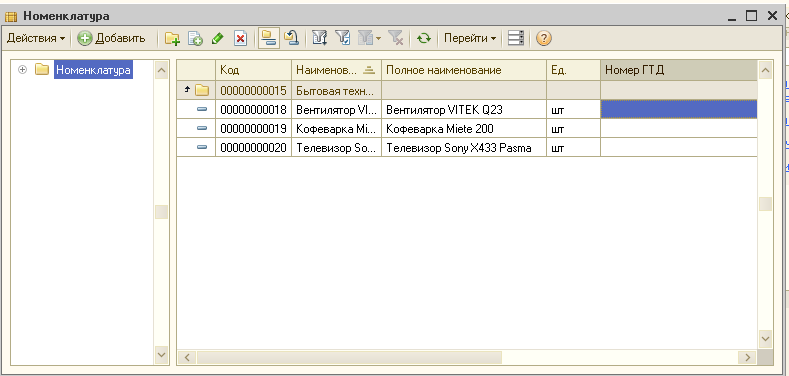The image size is (789, 376).
Task: Click the Полное наименование column header
Action: pyautogui.click(x=464, y=70)
